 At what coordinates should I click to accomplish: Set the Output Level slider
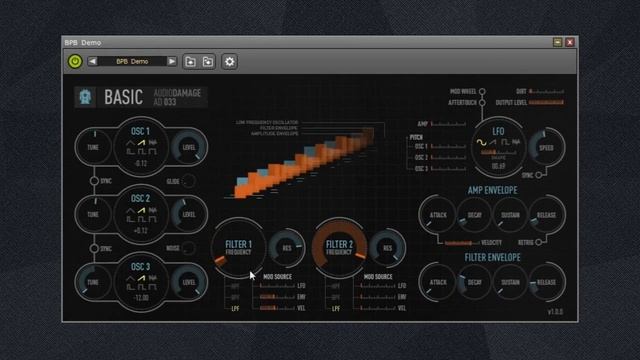click(x=547, y=102)
